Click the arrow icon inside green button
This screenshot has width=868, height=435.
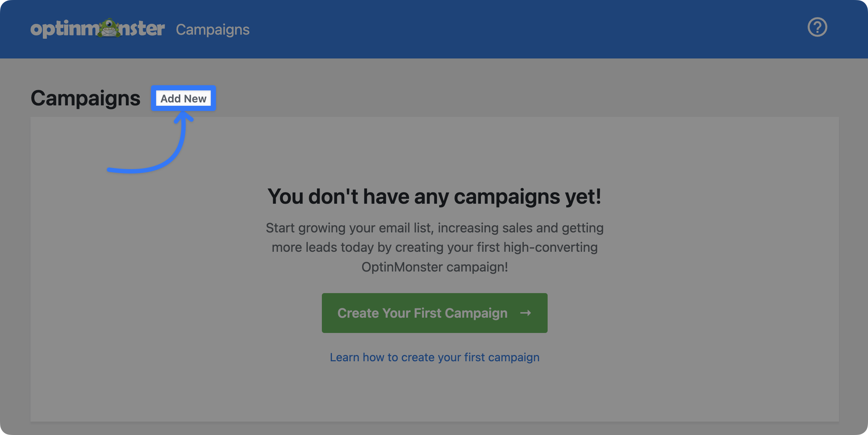[x=525, y=313]
